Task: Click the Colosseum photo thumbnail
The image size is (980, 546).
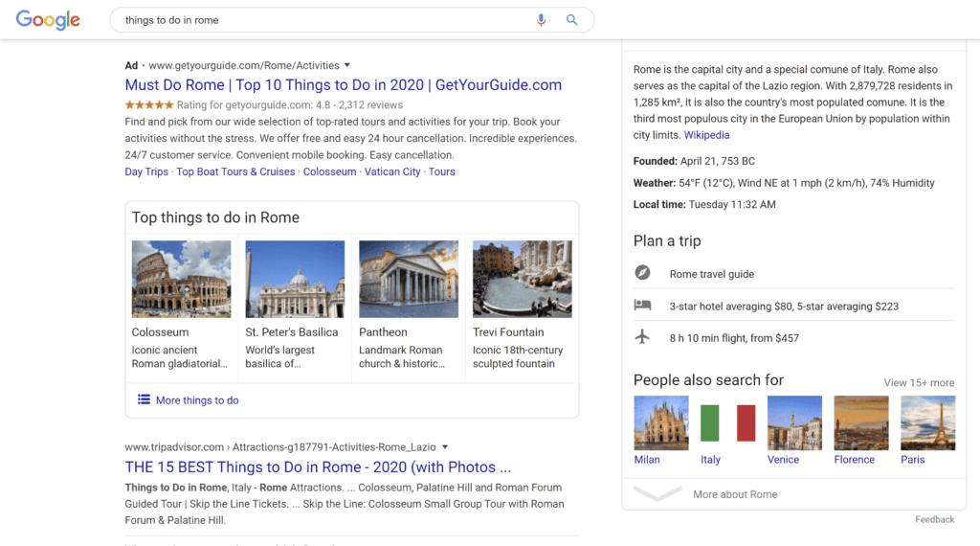Action: click(181, 279)
